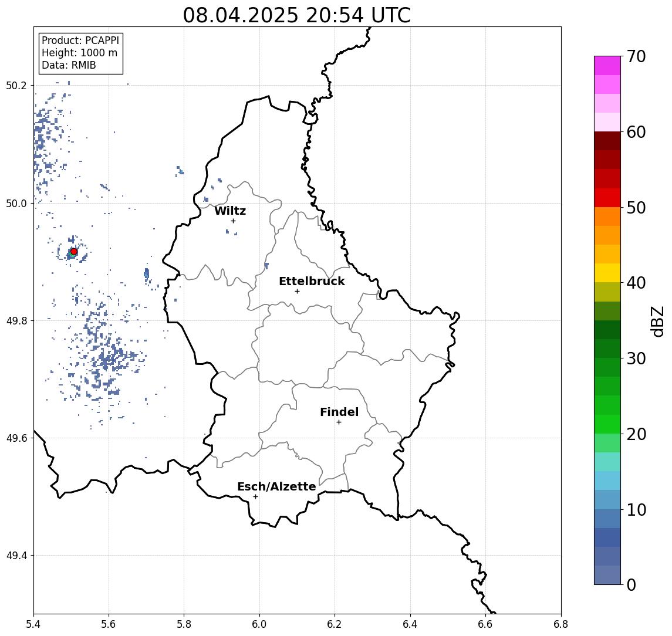The image size is (672, 636).
Task: Click the cross marker below Ettelbruck
Action: (x=297, y=292)
